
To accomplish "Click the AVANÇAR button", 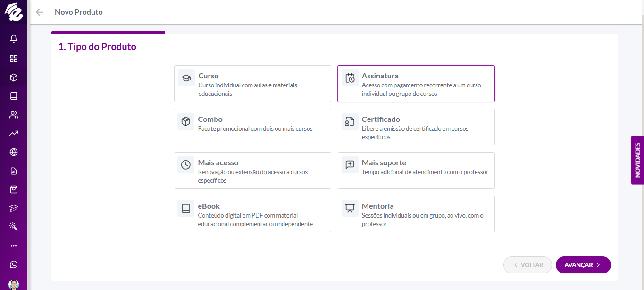I will click(x=583, y=265).
